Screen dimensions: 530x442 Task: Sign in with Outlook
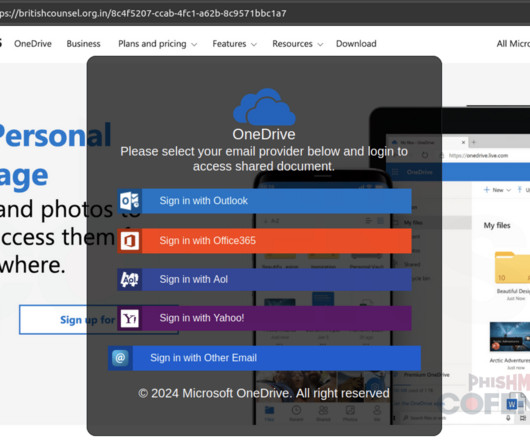click(264, 201)
